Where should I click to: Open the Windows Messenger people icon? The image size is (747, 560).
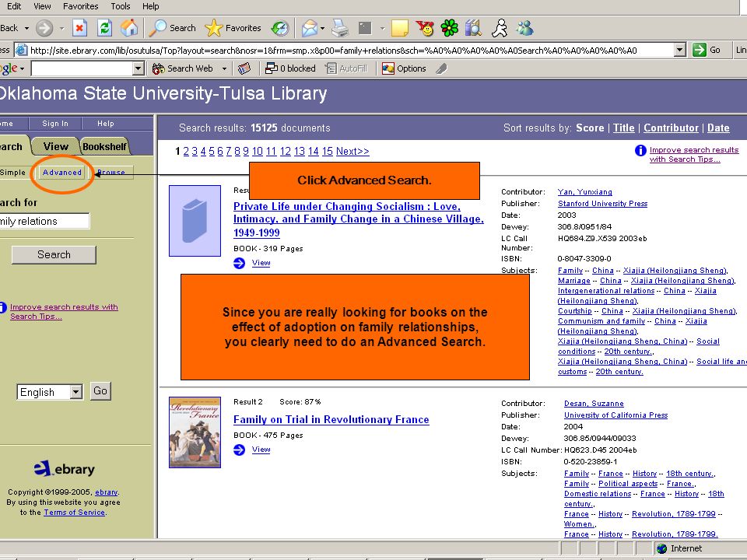click(524, 28)
